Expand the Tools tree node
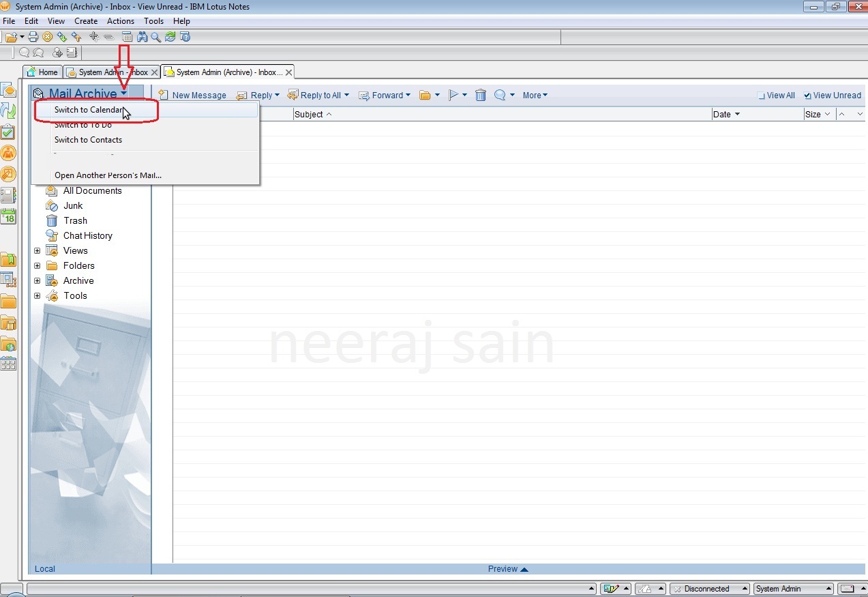Screen dimensions: 868x597 pos(38,295)
